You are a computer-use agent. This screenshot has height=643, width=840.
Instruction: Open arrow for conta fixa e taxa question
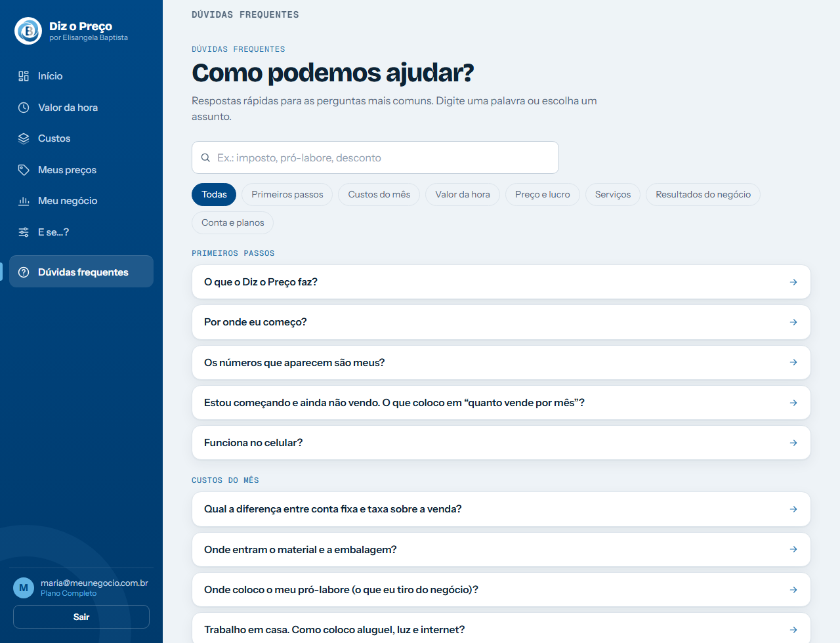[793, 509]
